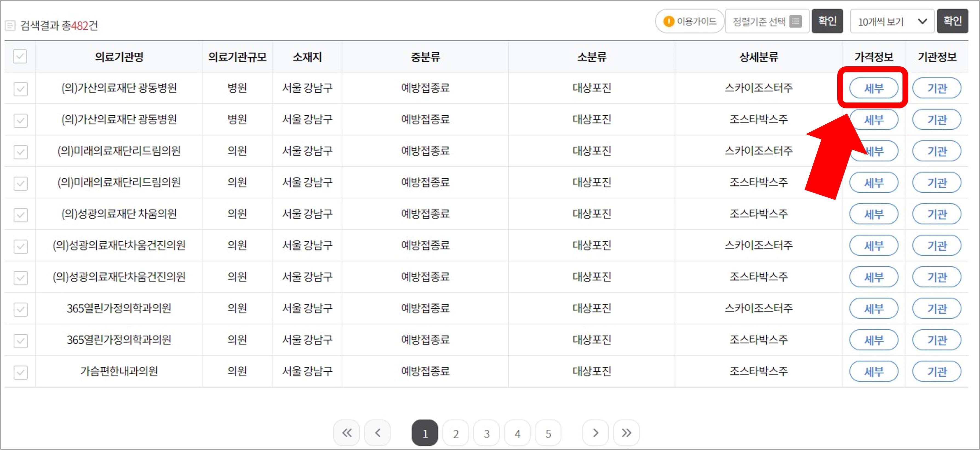Click the list icon in 정렬기준 선택
Image resolution: width=980 pixels, height=450 pixels.
795,22
